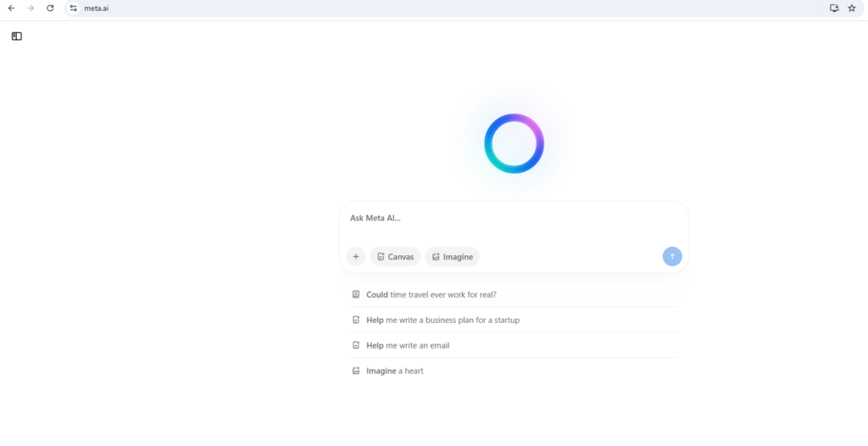Send message with the blue arrow button
Image resolution: width=868 pixels, height=446 pixels.
[x=672, y=257]
